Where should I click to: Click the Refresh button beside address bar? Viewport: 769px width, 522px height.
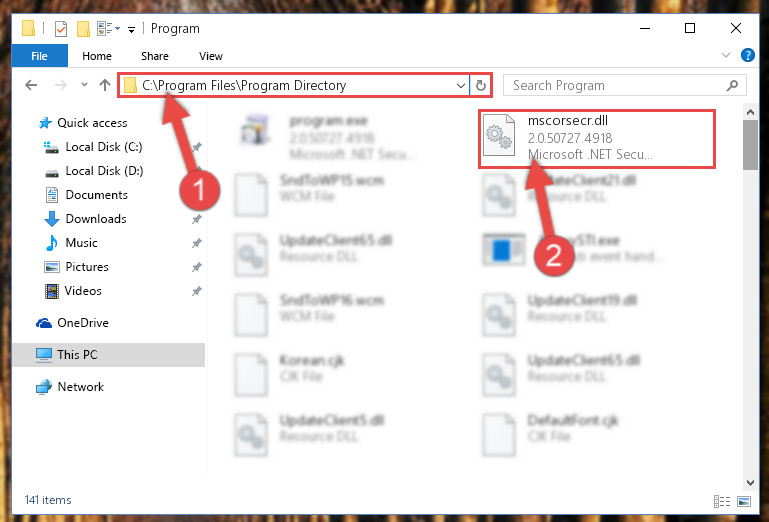point(481,85)
